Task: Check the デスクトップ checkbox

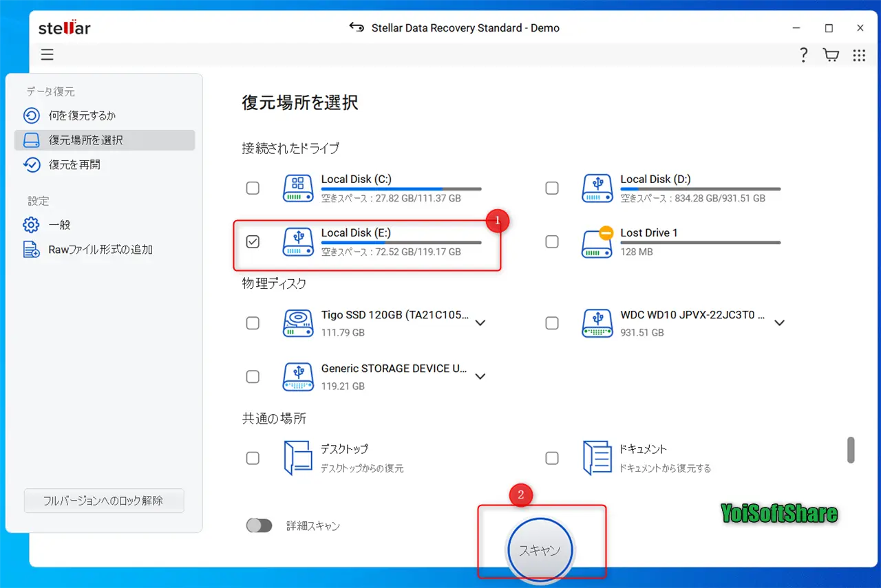Action: click(253, 458)
